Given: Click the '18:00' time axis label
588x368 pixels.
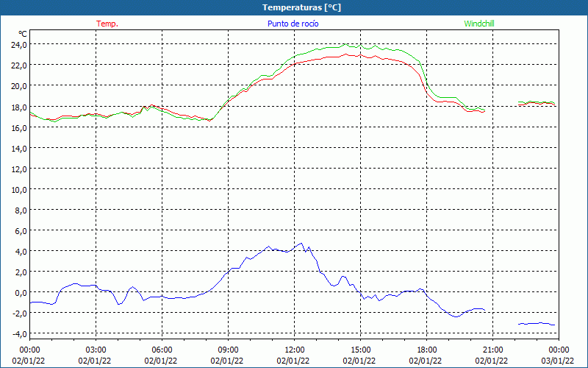Looking at the screenshot, I should pos(427,350).
